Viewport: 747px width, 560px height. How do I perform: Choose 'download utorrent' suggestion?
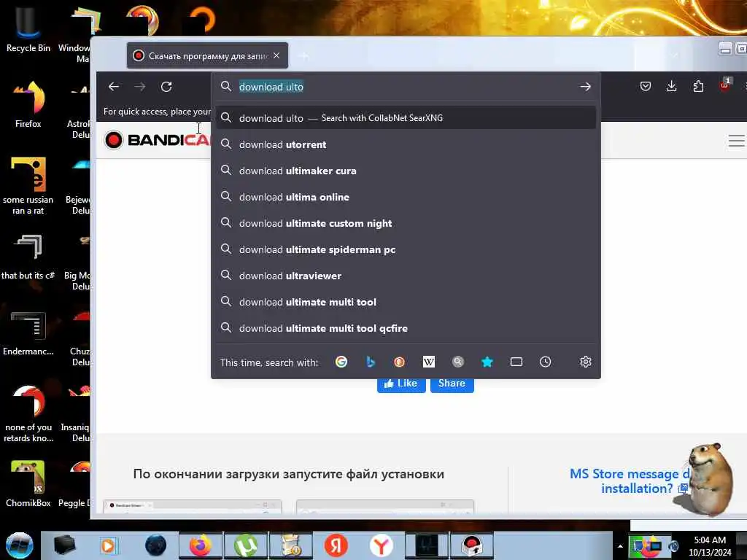tap(406, 144)
